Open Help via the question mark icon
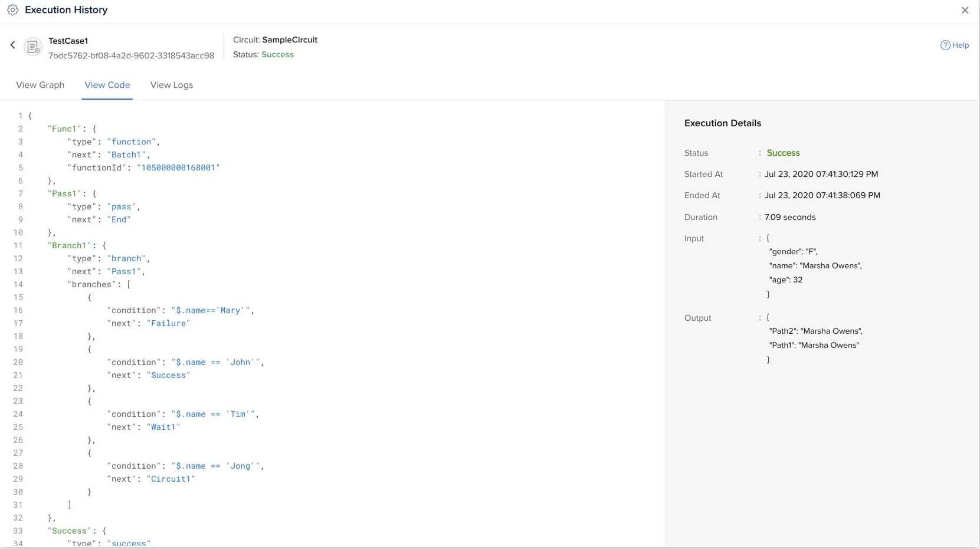Screen dimensions: 980x549 click(945, 45)
